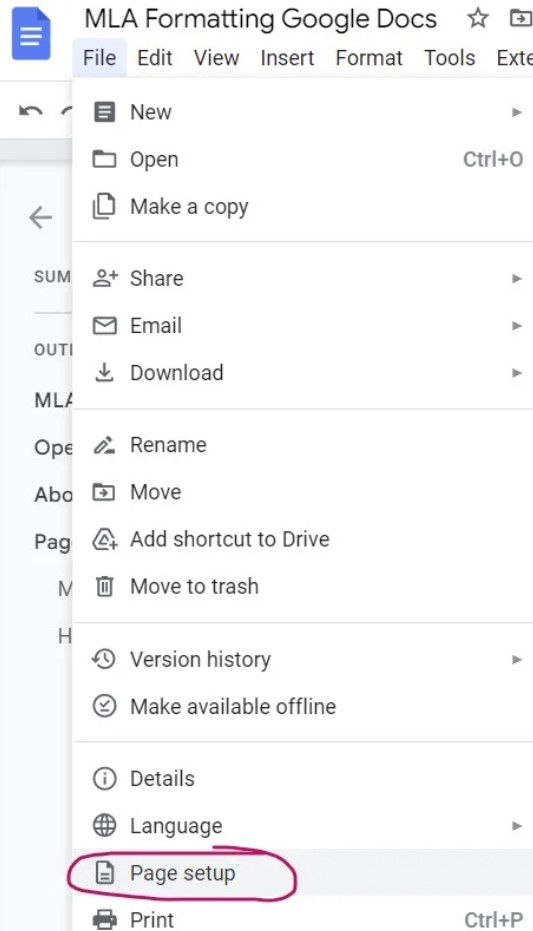Click the Print printer icon
The width and height of the screenshot is (533, 931).
click(x=104, y=920)
